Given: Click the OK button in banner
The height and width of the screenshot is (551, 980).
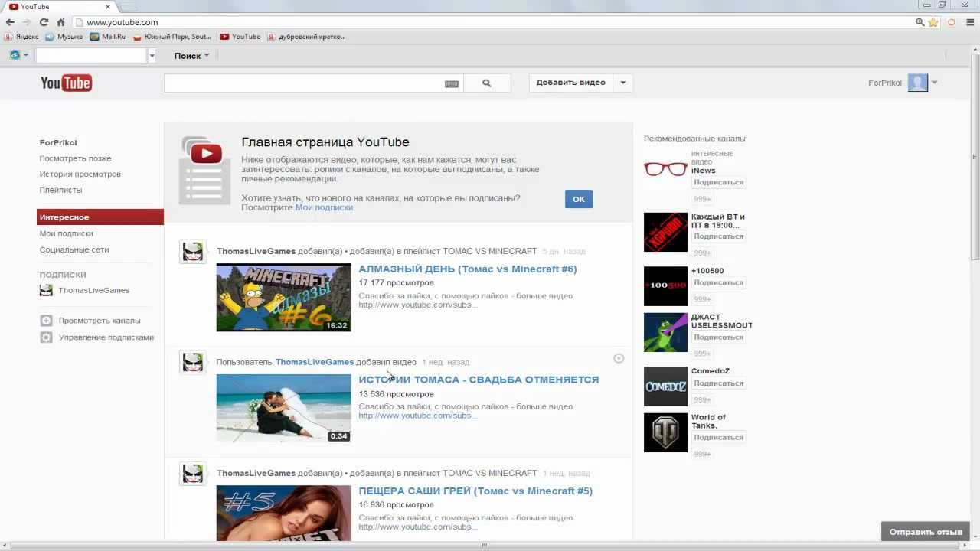Looking at the screenshot, I should click(579, 199).
